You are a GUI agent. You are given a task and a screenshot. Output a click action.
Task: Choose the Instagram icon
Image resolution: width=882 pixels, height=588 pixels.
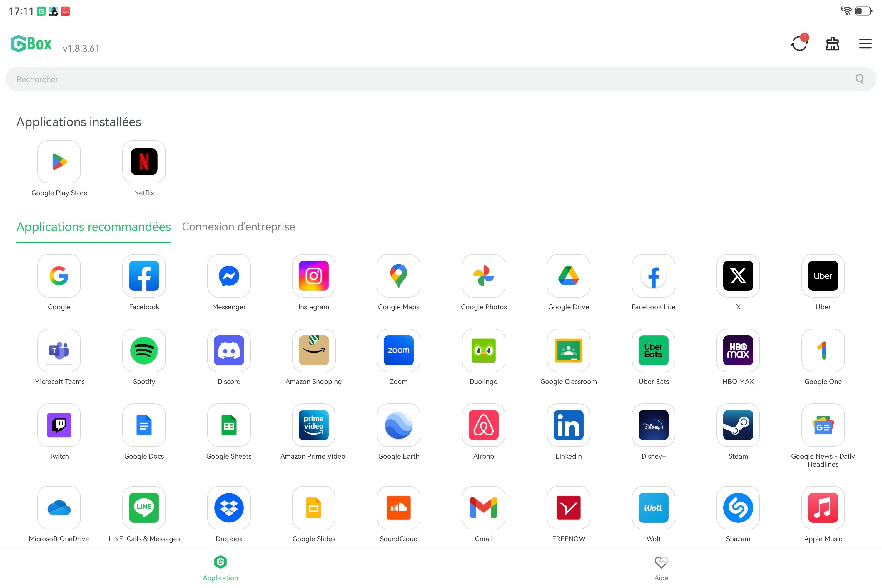tap(314, 276)
